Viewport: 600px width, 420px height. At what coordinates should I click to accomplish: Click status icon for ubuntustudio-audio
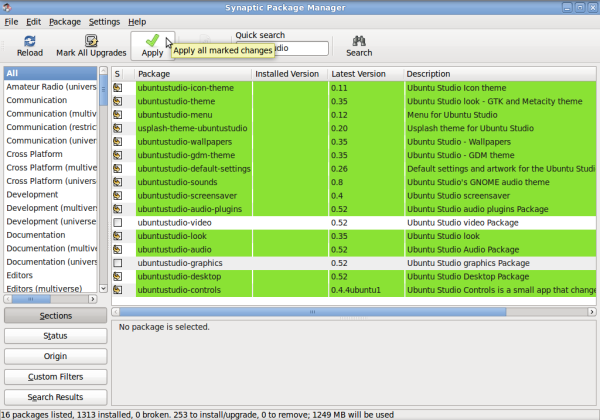click(118, 249)
